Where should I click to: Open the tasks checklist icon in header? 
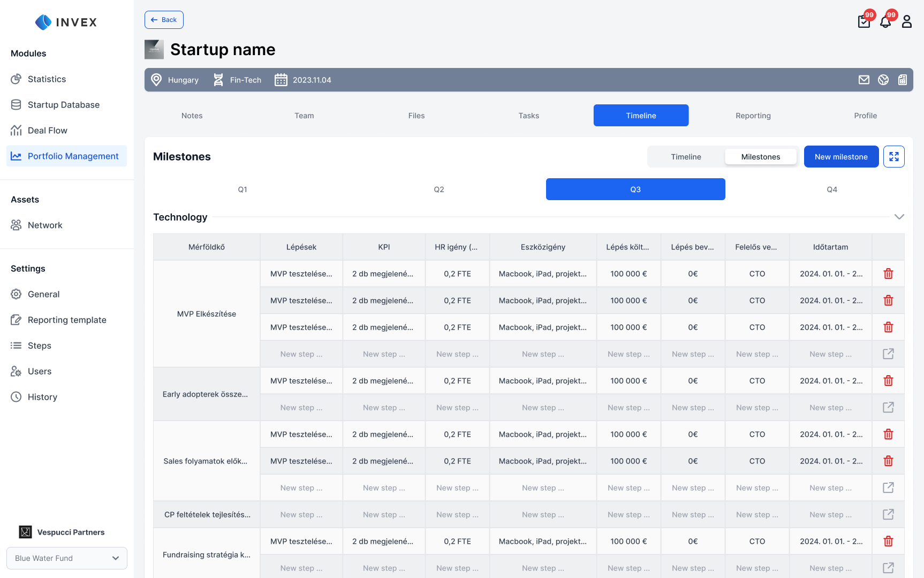[864, 21]
